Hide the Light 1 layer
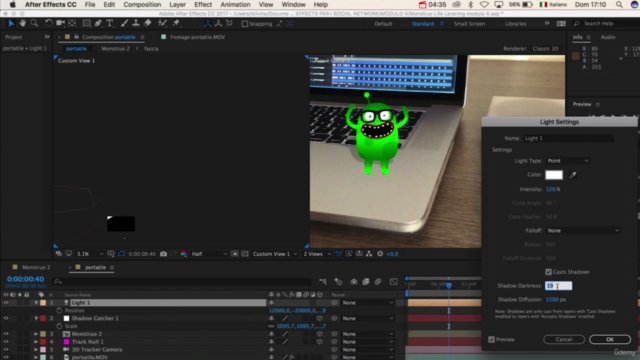The image size is (640, 360). click(x=6, y=303)
